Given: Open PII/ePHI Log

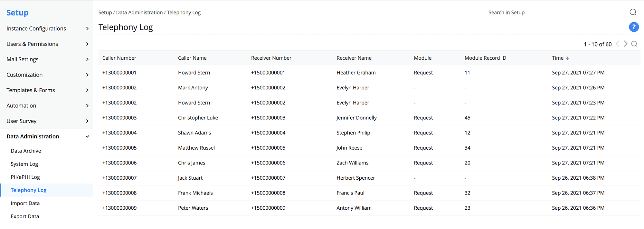Looking at the screenshot, I should click(25, 177).
